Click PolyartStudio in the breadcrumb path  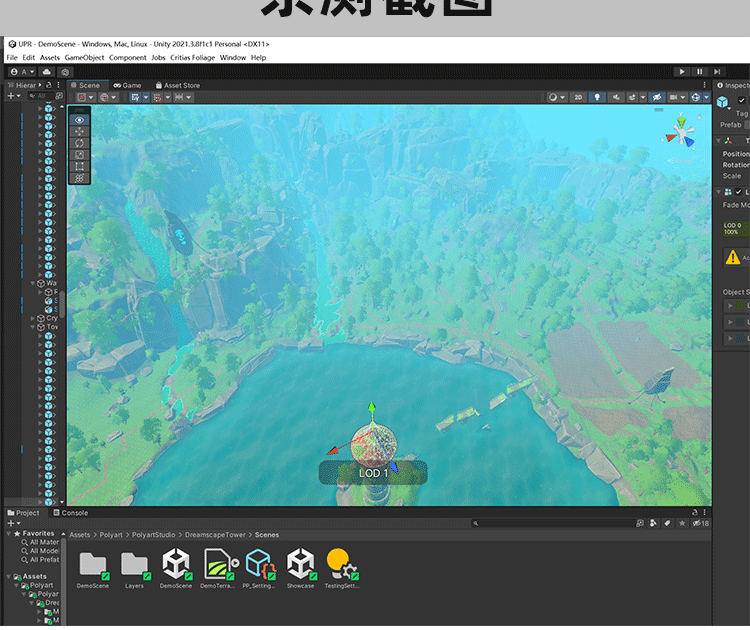point(154,535)
